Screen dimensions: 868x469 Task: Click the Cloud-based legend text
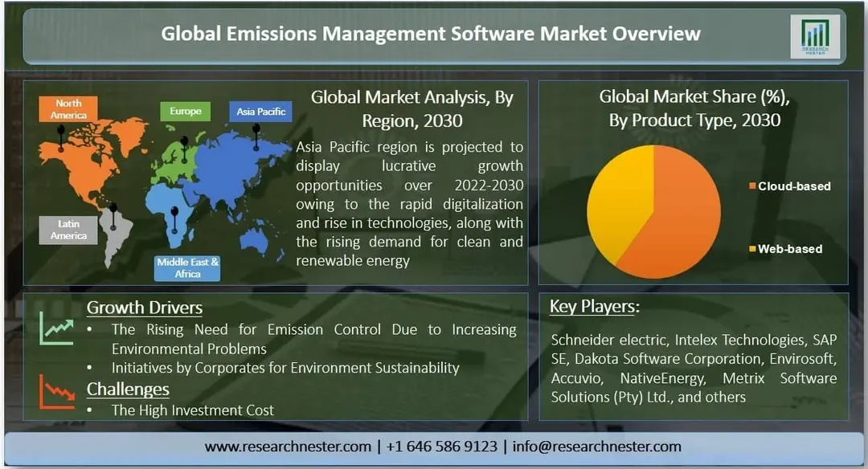pos(794,186)
